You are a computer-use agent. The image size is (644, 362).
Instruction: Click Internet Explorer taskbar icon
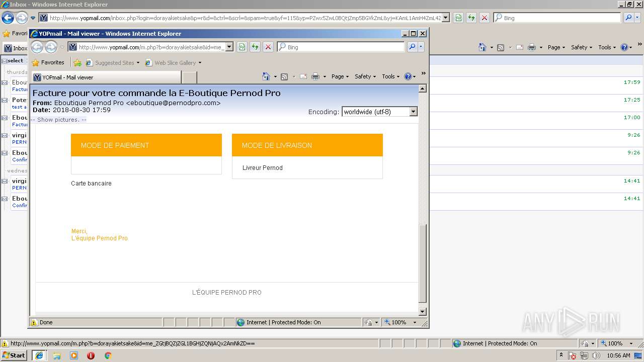pos(39,355)
